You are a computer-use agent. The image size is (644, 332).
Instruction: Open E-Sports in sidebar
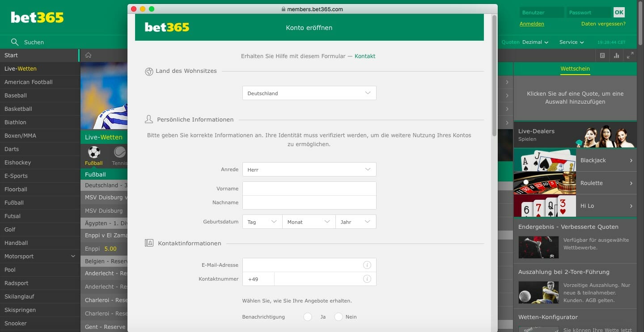pos(39,176)
